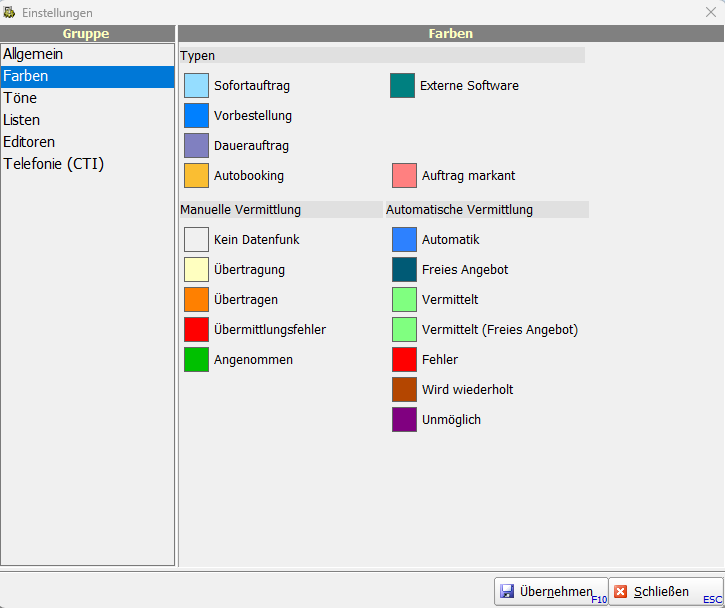
Task: Select the Dauerauftrag purple color swatch
Action: pos(196,146)
